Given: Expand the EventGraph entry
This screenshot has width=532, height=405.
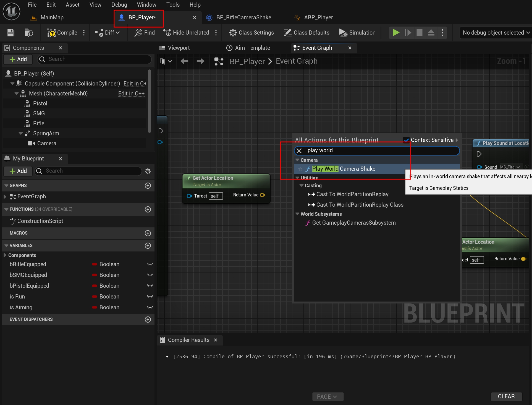Looking at the screenshot, I should (5, 196).
